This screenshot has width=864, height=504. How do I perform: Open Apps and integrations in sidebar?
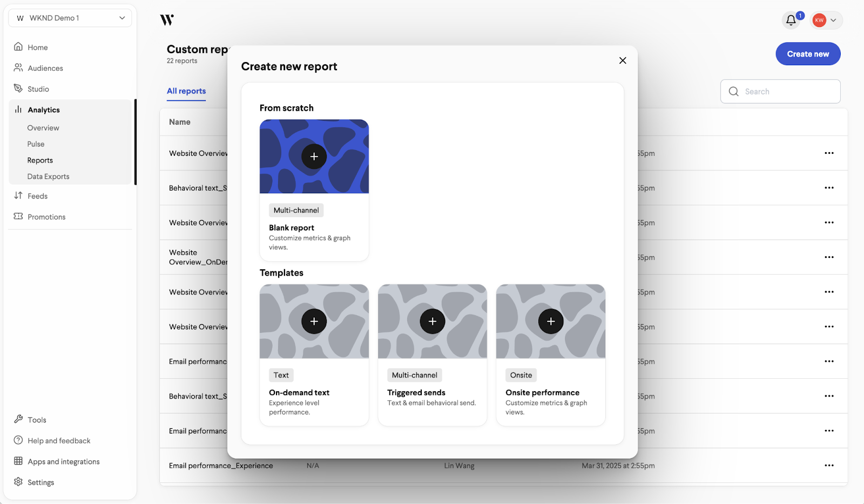[63, 461]
